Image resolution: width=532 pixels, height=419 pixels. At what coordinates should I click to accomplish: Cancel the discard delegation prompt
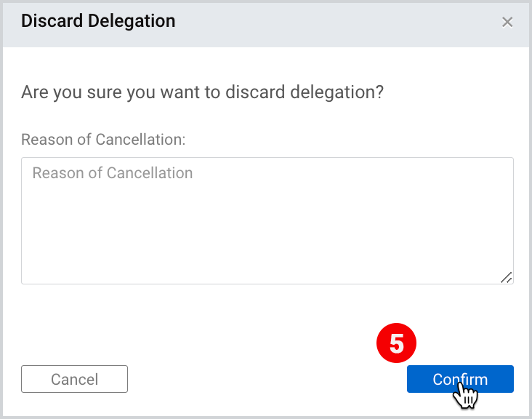[x=74, y=379]
